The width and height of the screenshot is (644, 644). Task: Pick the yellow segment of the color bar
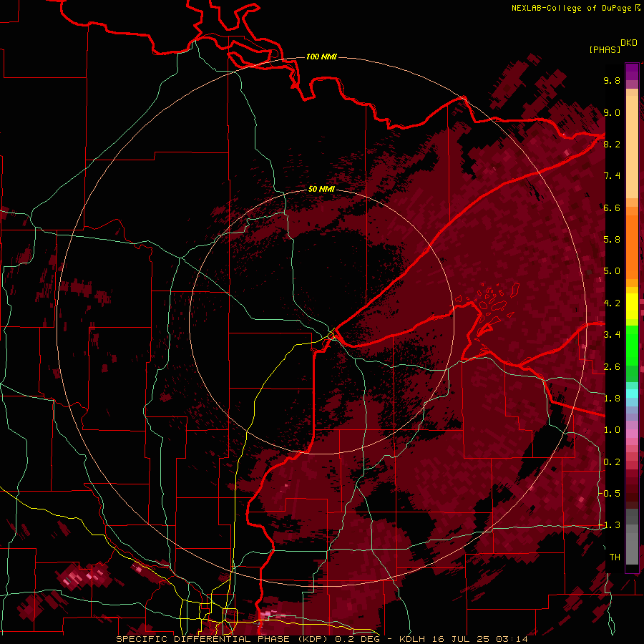coord(632,306)
